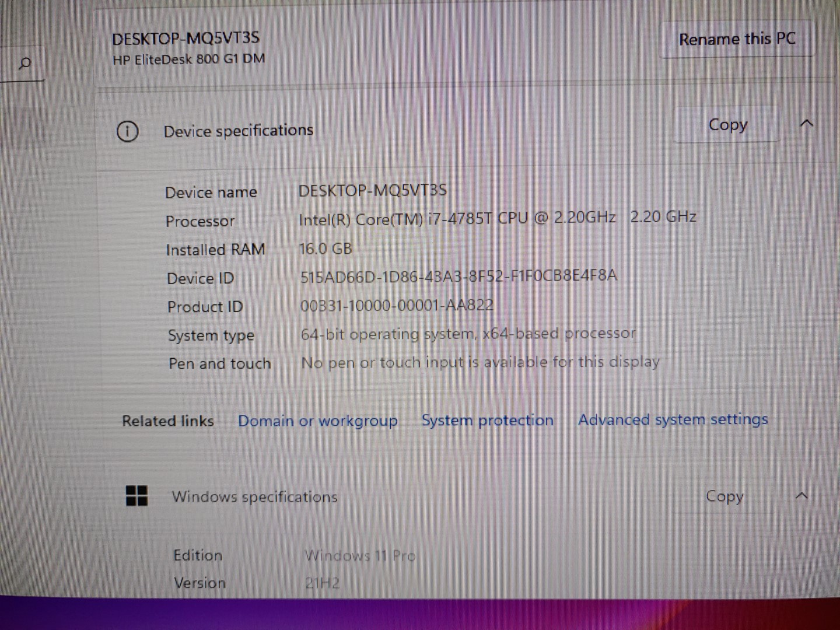Viewport: 840px width, 630px height.
Task: Open the System protection link
Action: click(488, 420)
